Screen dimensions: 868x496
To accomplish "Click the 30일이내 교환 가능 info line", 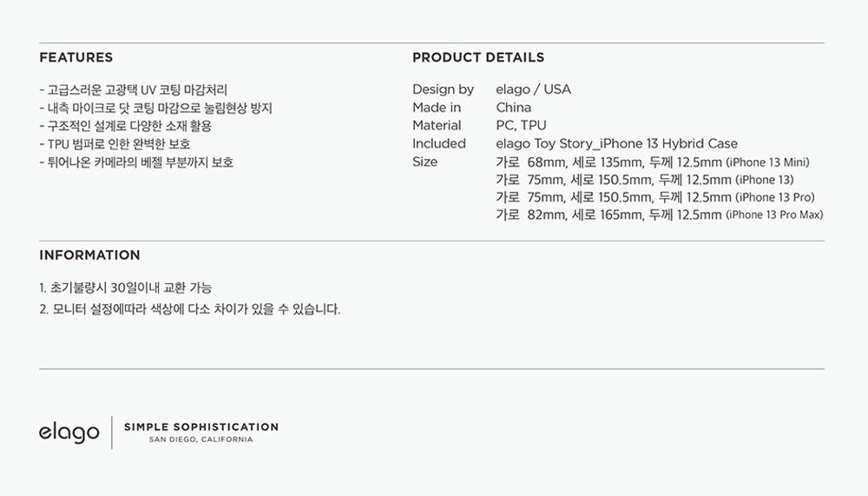I will [x=126, y=288].
